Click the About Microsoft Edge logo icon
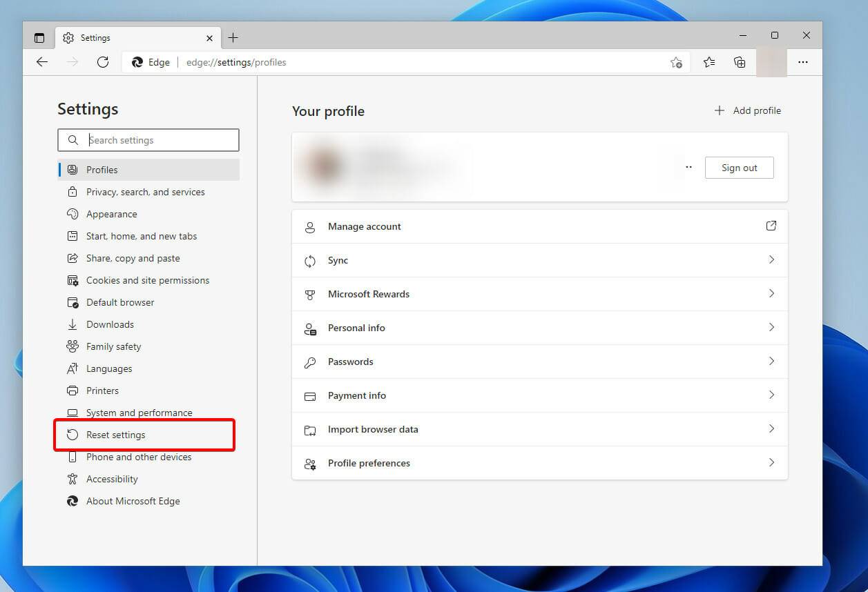 (x=73, y=501)
